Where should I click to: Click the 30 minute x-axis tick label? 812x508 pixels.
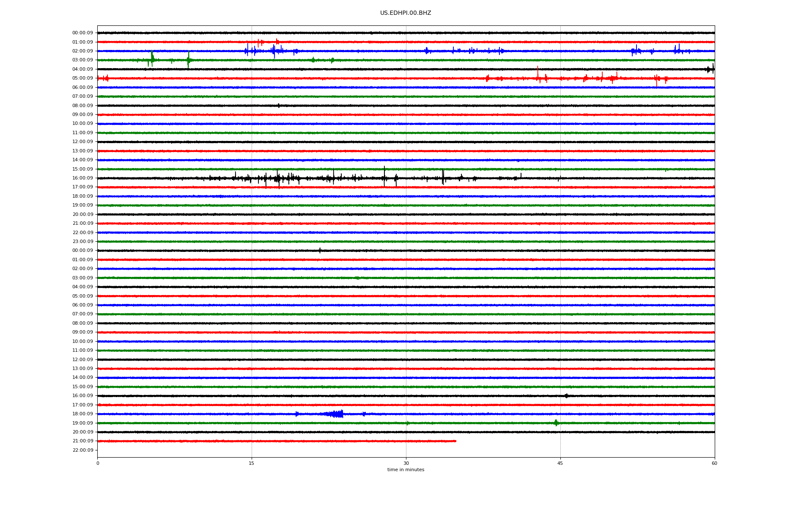(x=406, y=463)
